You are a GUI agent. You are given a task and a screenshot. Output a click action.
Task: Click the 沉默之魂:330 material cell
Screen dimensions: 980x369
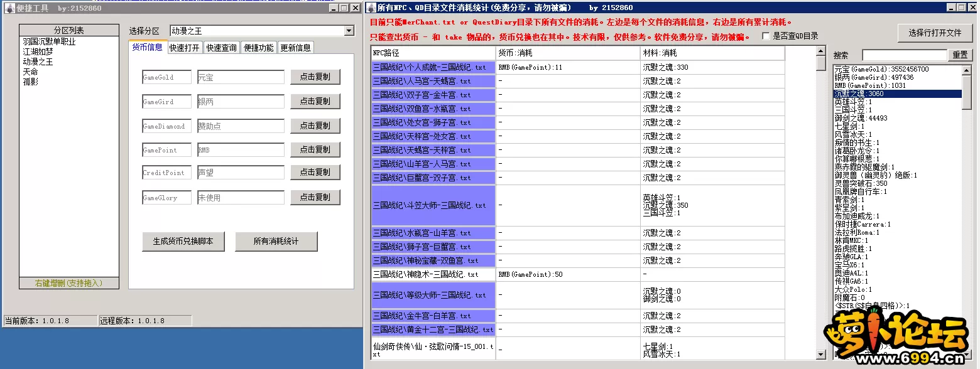pyautogui.click(x=713, y=67)
